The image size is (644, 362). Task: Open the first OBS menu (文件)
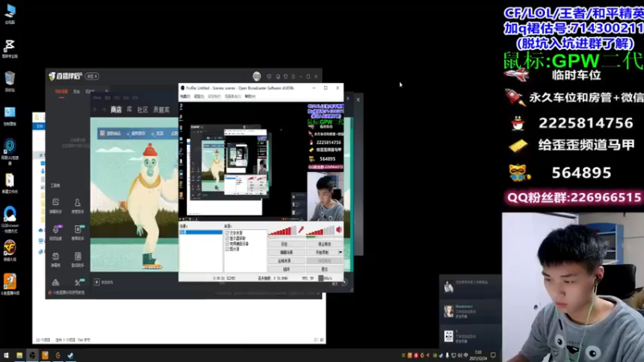click(x=185, y=97)
